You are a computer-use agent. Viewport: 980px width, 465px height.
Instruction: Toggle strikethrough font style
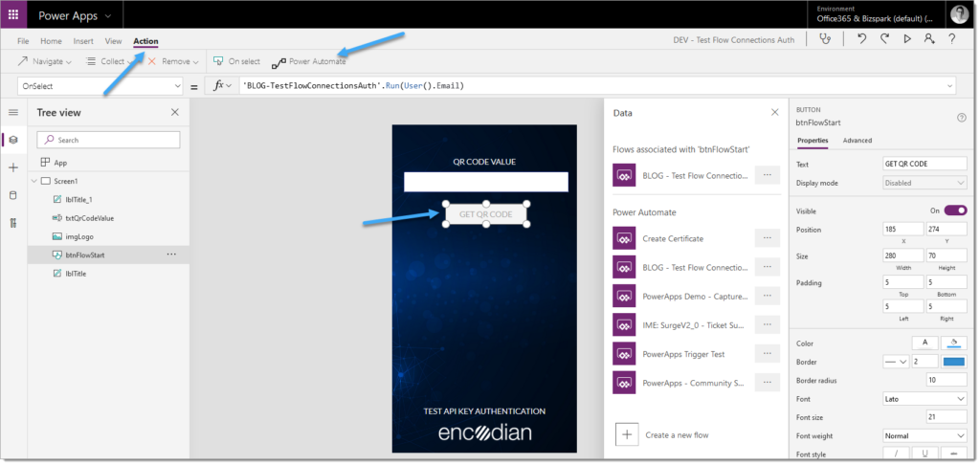click(954, 453)
